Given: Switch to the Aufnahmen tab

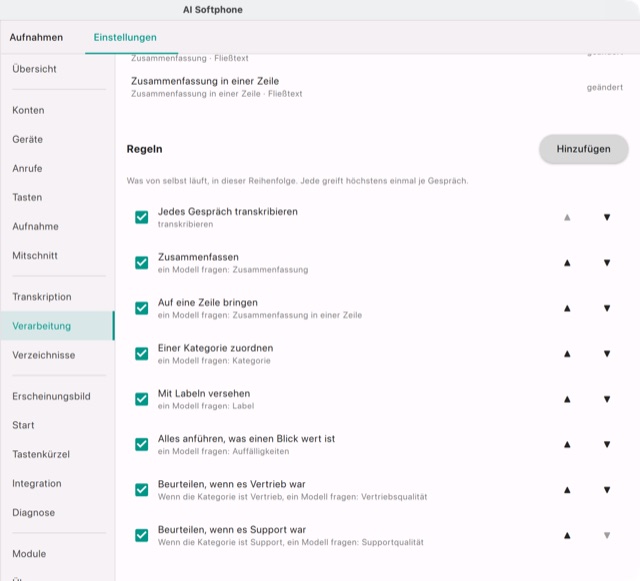Looking at the screenshot, I should [x=36, y=37].
